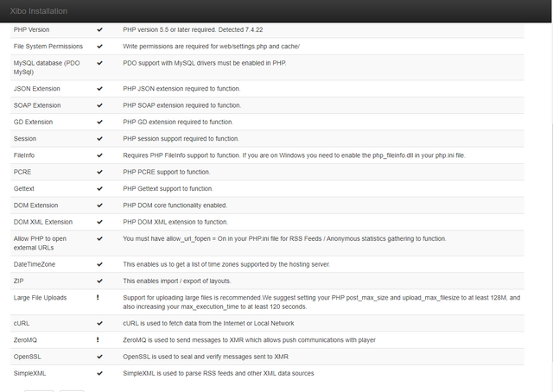Click the DateTimeZone checkmark icon
553x392 pixels.
(100, 264)
